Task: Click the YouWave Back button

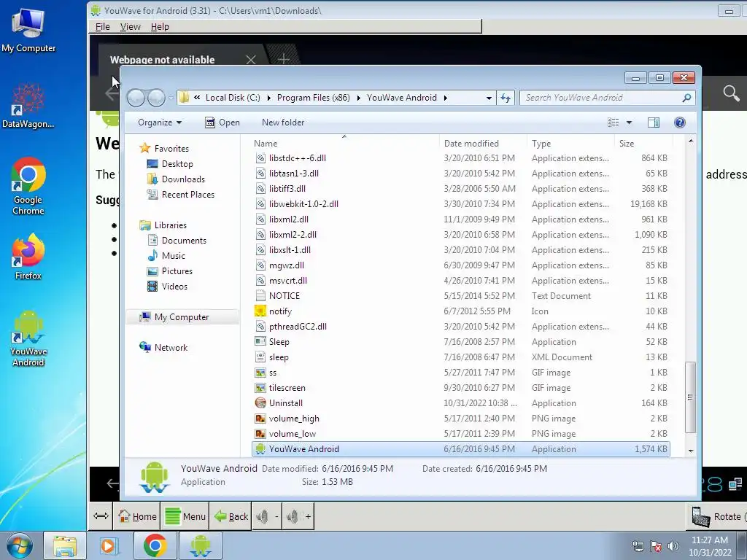Action: (231, 517)
